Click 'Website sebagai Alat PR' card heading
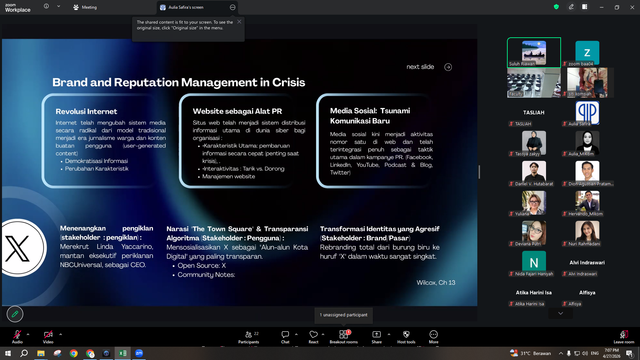Image resolution: width=640 pixels, height=360 pixels. [237, 111]
